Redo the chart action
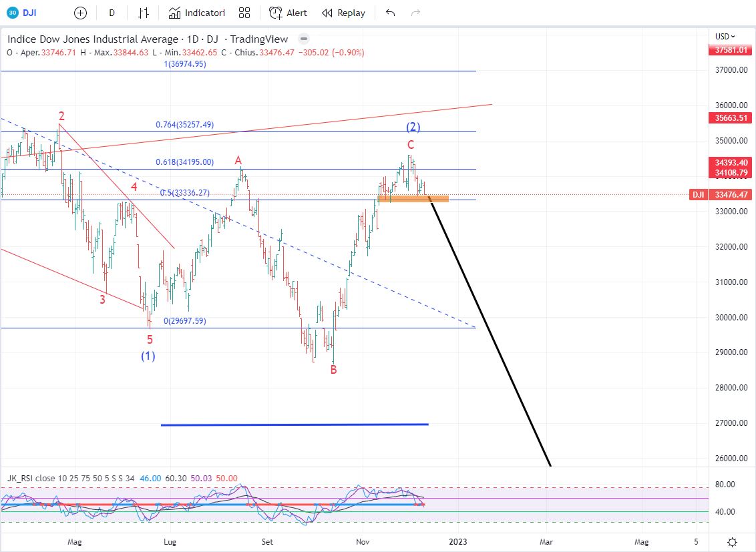 point(415,13)
